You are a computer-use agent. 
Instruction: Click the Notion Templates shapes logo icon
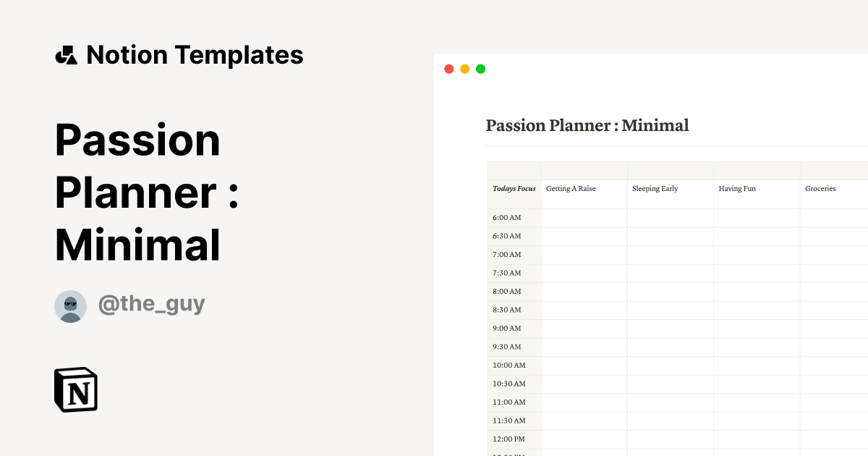pyautogui.click(x=68, y=54)
